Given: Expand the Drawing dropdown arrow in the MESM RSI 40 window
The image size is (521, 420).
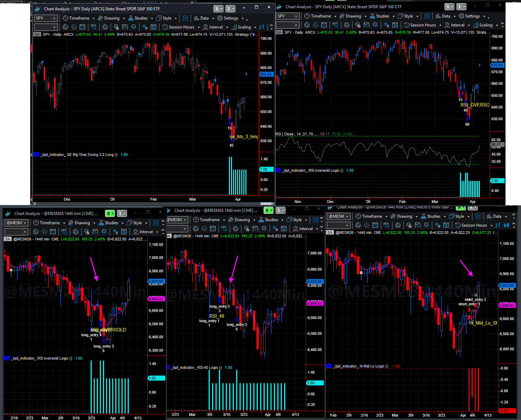Looking at the screenshot, I should [254, 220].
